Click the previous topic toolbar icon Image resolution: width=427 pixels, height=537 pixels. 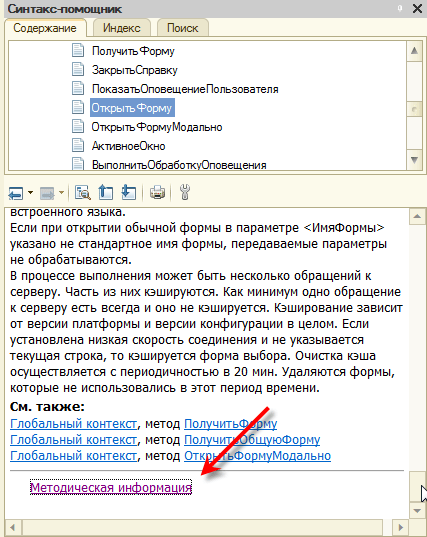(x=105, y=192)
